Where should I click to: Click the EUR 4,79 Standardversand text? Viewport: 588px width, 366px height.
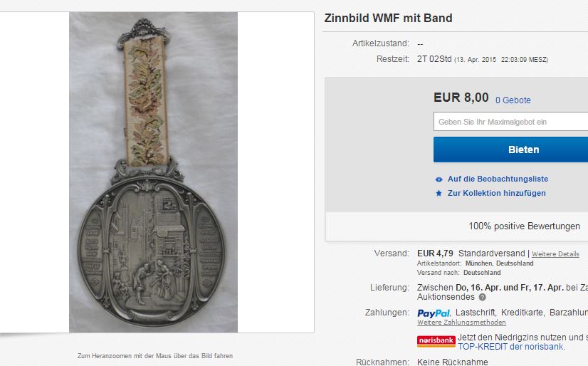471,253
